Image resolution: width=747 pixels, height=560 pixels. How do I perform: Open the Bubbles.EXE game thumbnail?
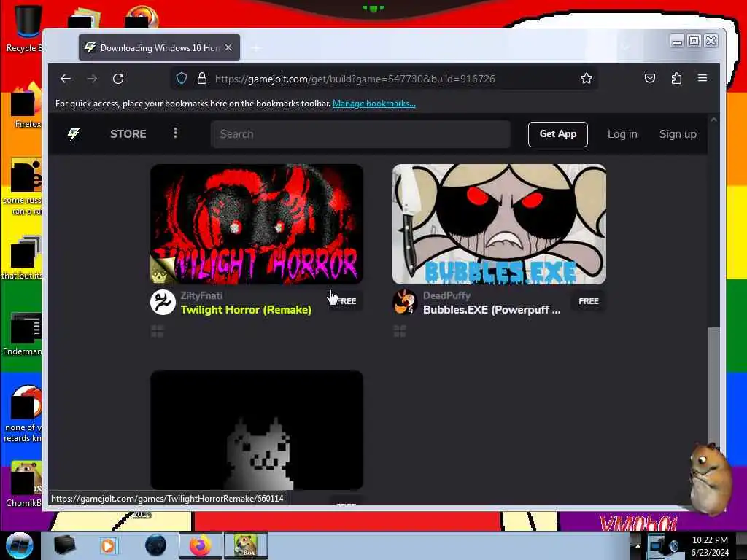pyautogui.click(x=499, y=225)
